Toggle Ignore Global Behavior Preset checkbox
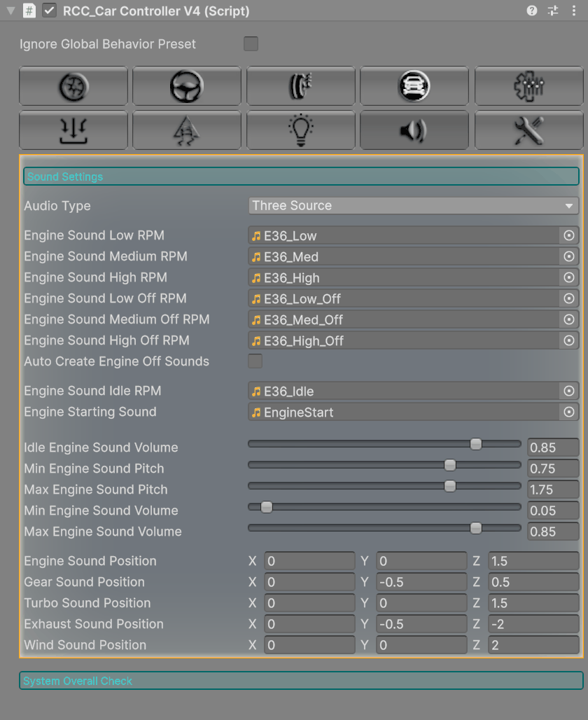Image resolution: width=588 pixels, height=720 pixels. point(251,43)
